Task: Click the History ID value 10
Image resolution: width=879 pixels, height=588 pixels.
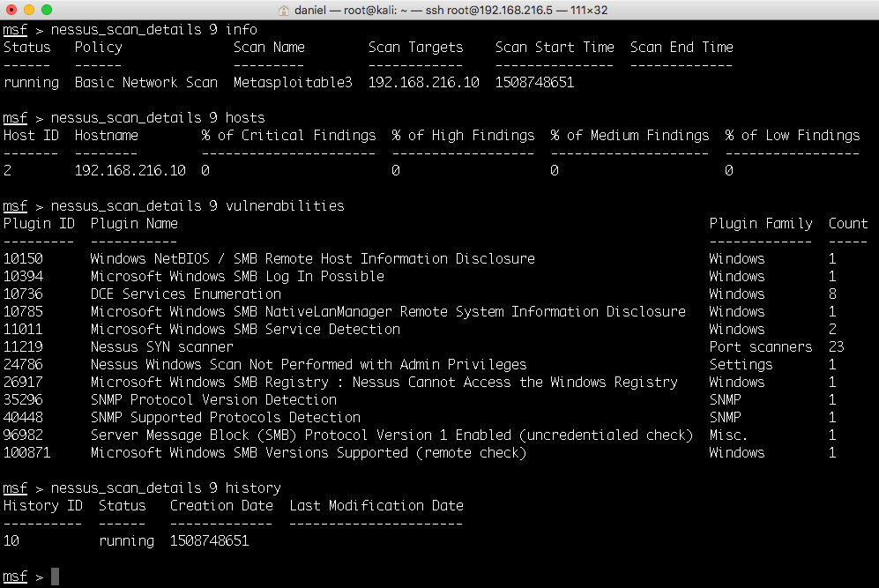Action: point(11,541)
